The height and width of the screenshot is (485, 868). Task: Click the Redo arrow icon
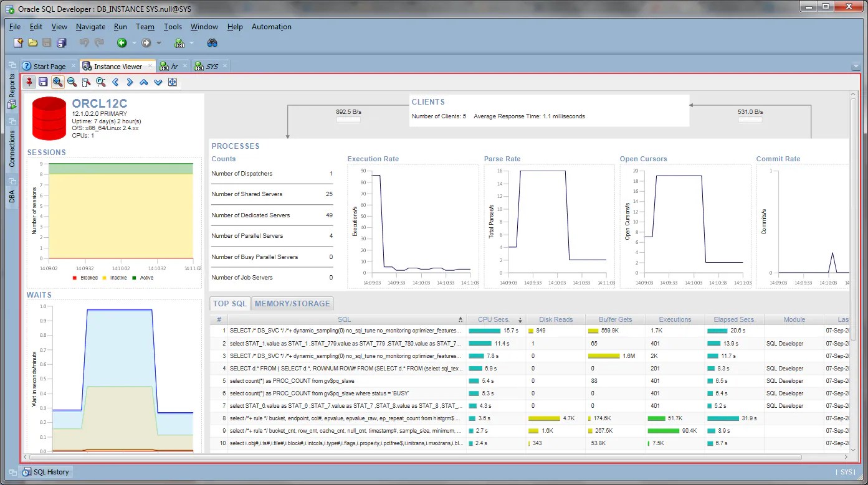[x=99, y=43]
